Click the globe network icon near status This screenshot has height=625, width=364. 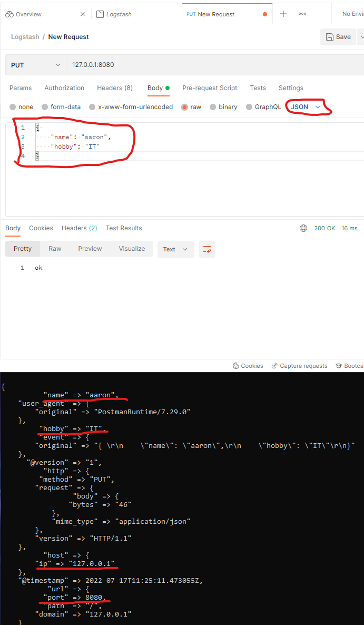(303, 228)
